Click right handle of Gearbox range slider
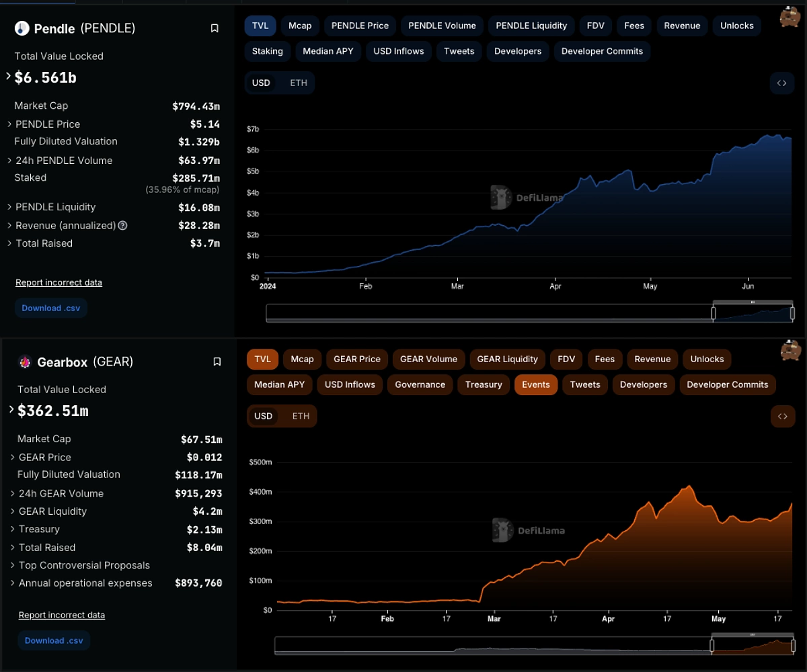 (x=794, y=646)
